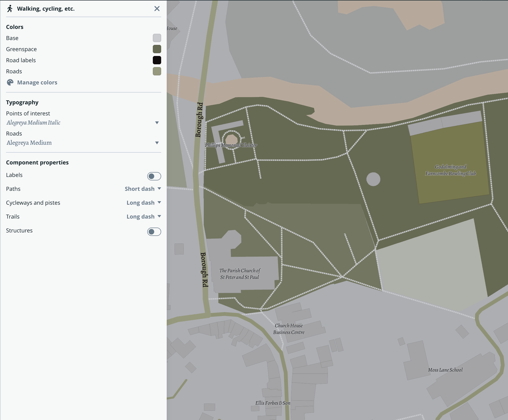Select the Roads color swatch
This screenshot has height=420, width=508.
[x=157, y=71]
